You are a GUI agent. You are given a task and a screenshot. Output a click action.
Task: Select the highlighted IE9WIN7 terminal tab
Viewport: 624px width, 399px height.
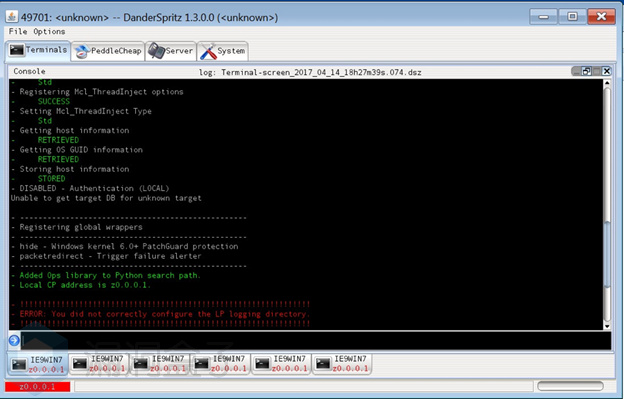coord(38,364)
